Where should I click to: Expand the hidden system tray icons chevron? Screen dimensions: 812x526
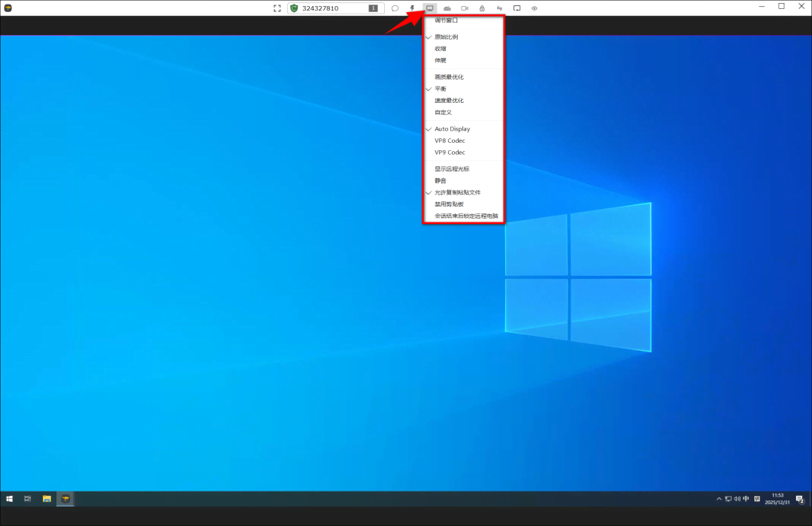point(719,499)
